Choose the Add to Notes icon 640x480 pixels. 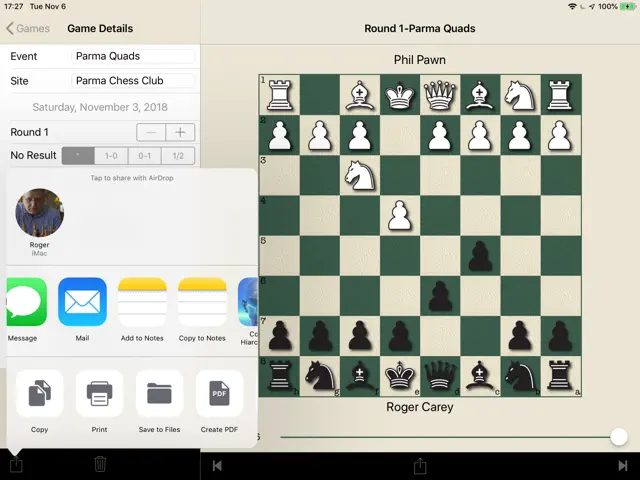(x=142, y=302)
